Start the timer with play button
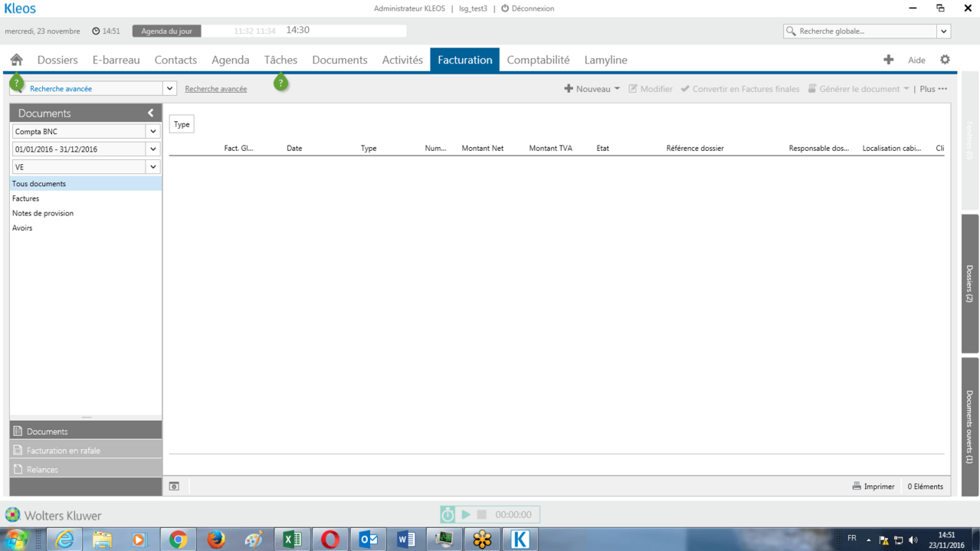Screen dimensions: 980x551 [466, 515]
